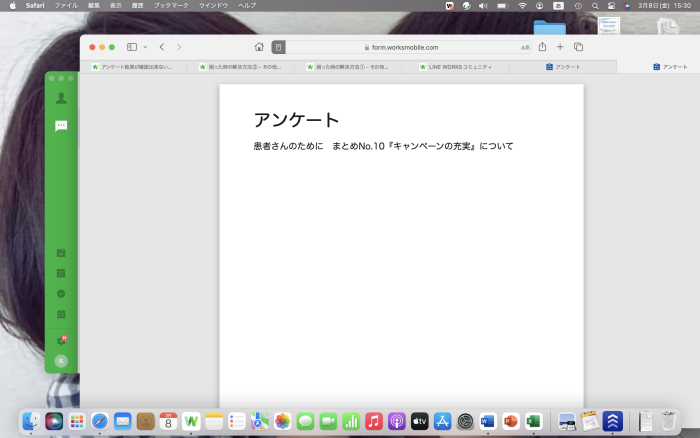The height and width of the screenshot is (438, 700).
Task: Open Siri from the menu bar
Action: 627,6
